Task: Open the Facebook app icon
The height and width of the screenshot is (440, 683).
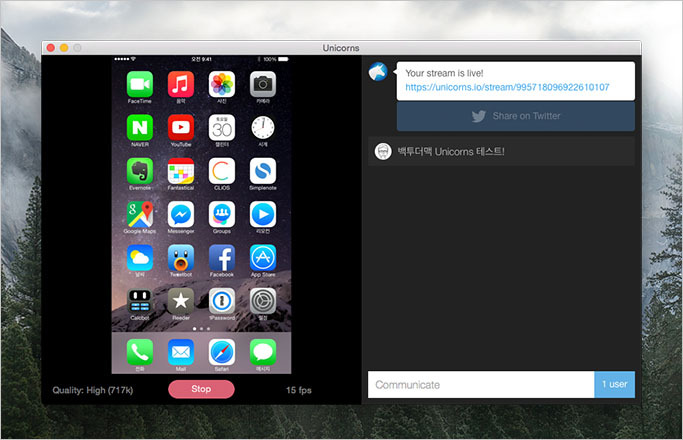Action: coord(222,258)
